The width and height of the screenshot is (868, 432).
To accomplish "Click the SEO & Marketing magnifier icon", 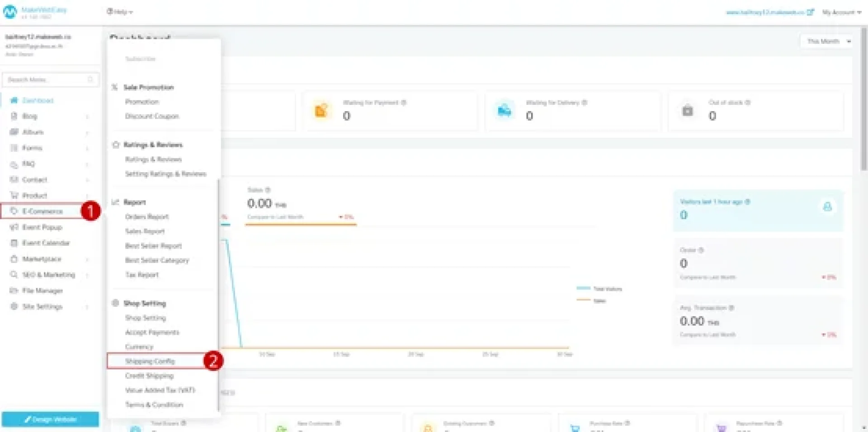I will pyautogui.click(x=14, y=275).
